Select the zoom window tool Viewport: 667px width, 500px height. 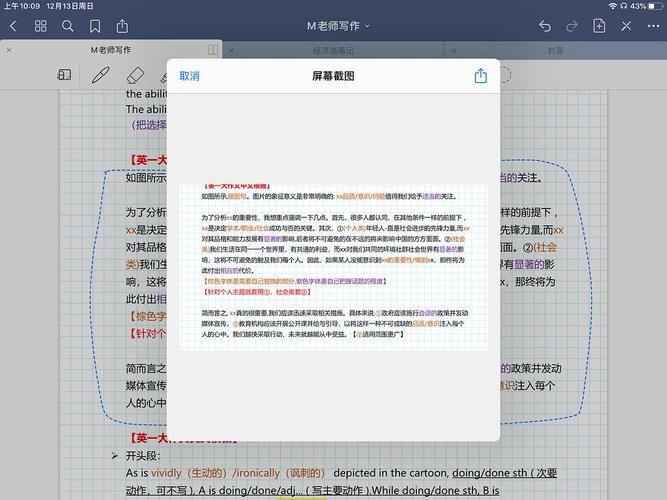click(x=64, y=75)
